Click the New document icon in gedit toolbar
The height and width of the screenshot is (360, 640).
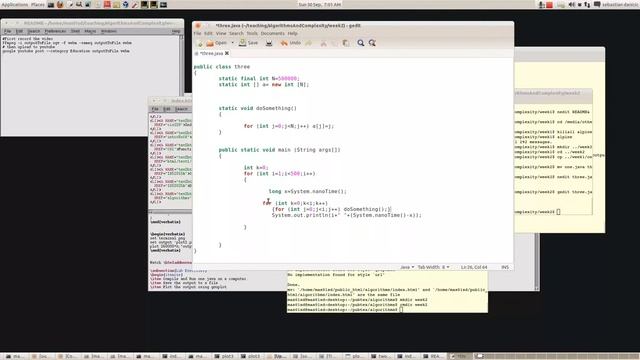[200, 43]
